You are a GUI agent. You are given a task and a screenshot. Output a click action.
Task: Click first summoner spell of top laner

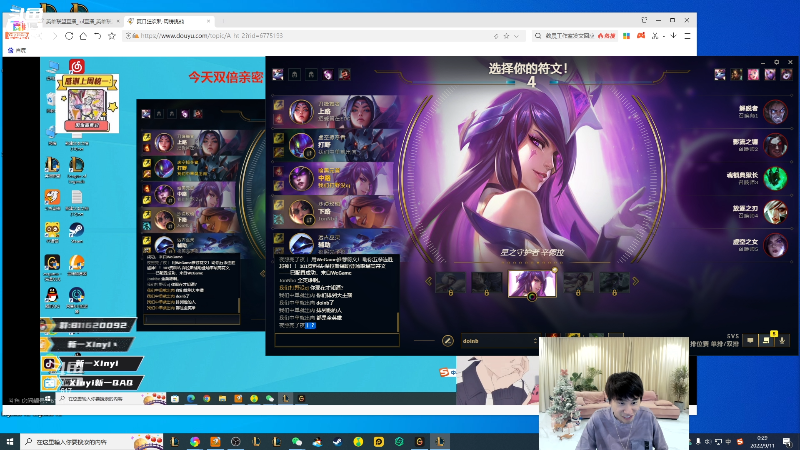coord(279,105)
